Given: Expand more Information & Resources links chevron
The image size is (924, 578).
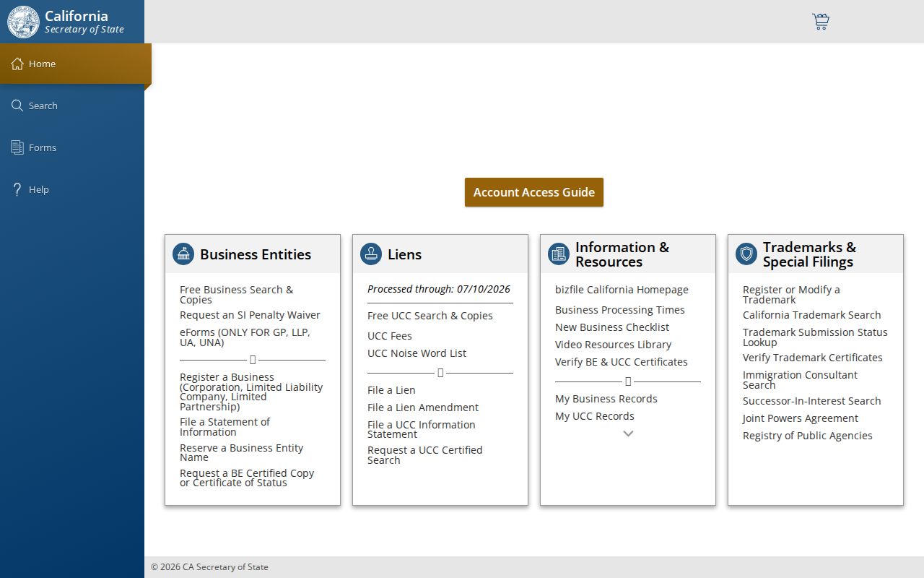Looking at the screenshot, I should click(x=628, y=433).
